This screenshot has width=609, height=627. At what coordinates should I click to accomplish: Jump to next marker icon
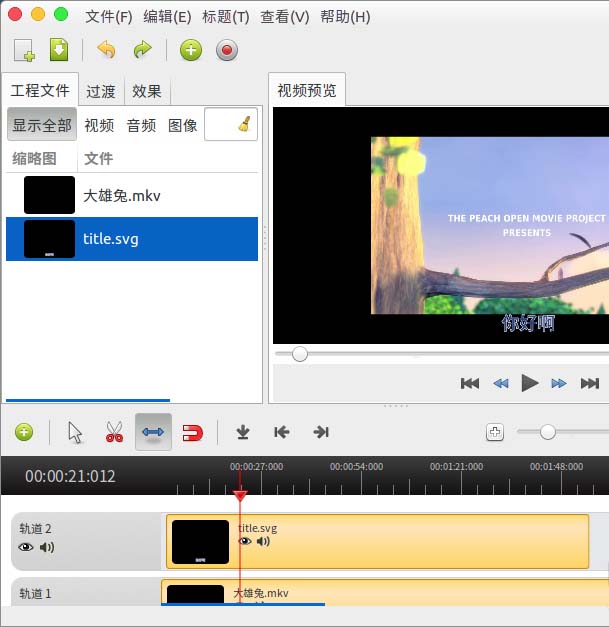point(321,432)
